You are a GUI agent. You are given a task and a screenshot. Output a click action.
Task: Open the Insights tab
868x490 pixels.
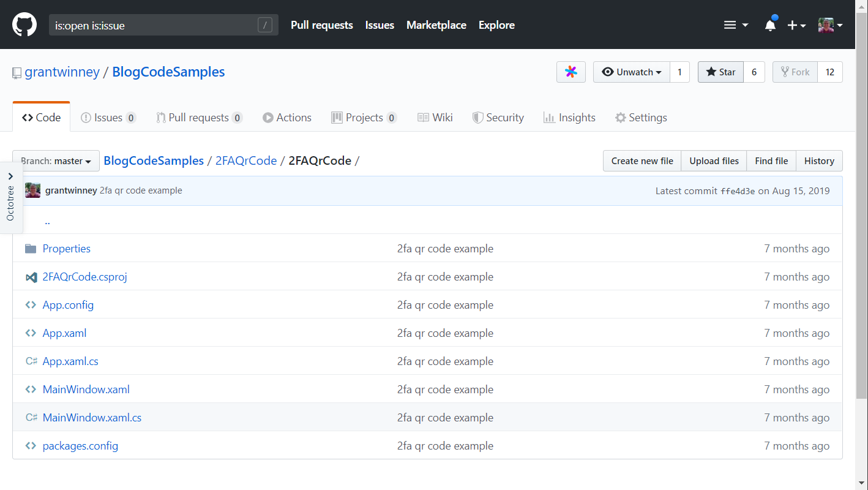click(569, 118)
